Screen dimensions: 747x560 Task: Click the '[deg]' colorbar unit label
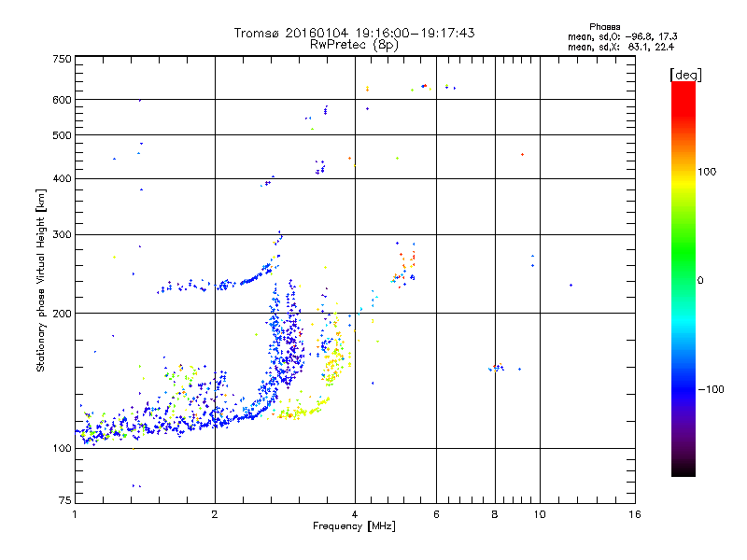(x=685, y=75)
